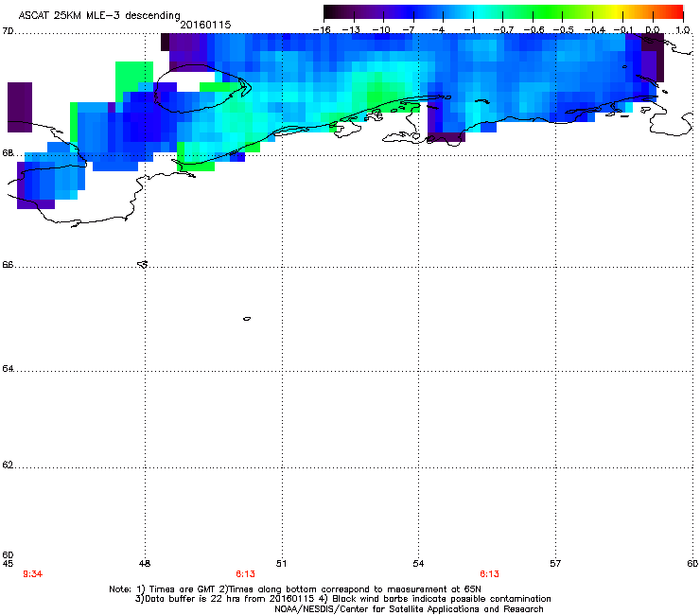Click the red '9:34' pass time
This screenshot has height=615, width=700.
click(32, 574)
